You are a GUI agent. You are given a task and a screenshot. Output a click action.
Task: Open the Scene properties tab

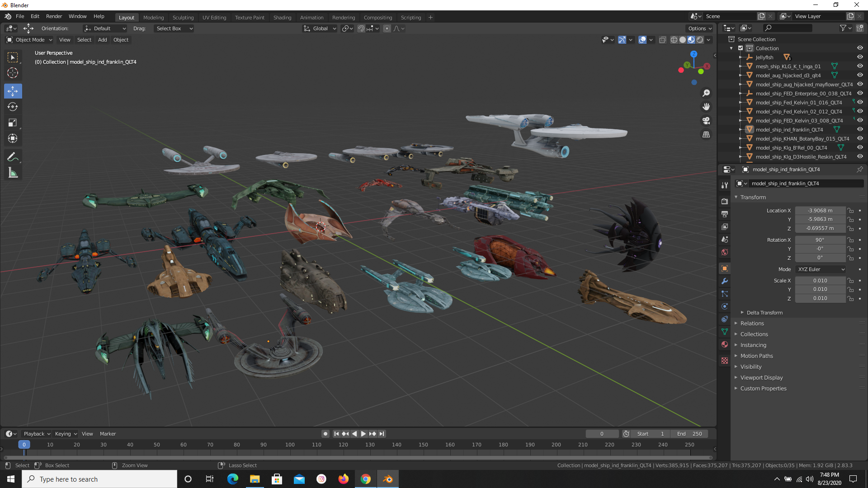pos(725,239)
